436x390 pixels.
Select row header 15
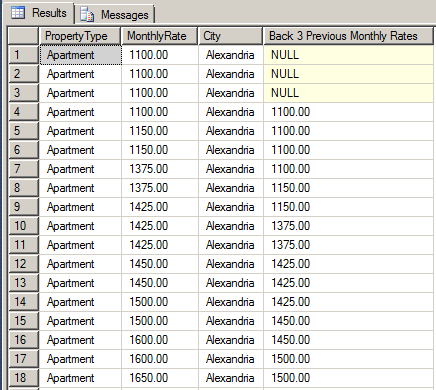tap(23, 321)
